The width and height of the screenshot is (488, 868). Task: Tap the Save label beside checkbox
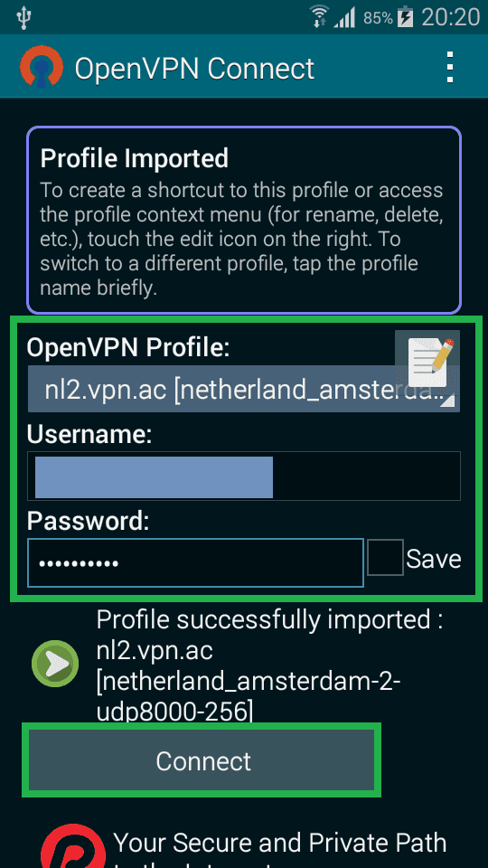pyautogui.click(x=434, y=559)
